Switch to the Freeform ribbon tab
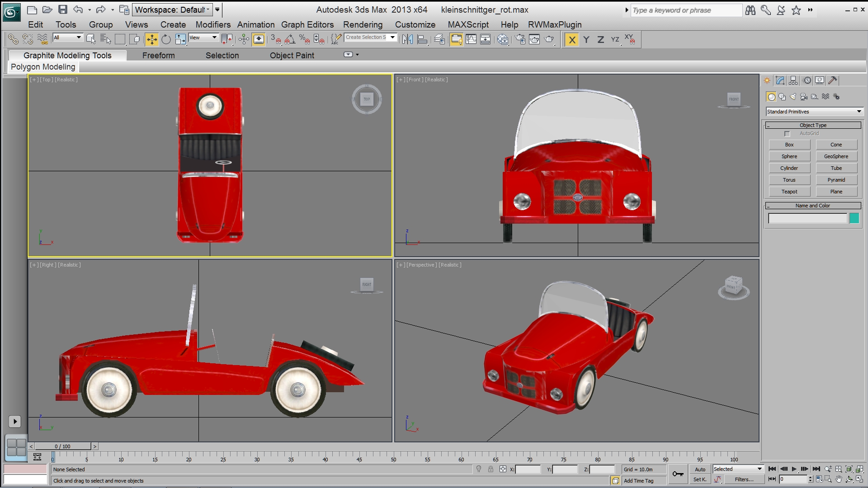This screenshot has height=488, width=868. [x=158, y=56]
